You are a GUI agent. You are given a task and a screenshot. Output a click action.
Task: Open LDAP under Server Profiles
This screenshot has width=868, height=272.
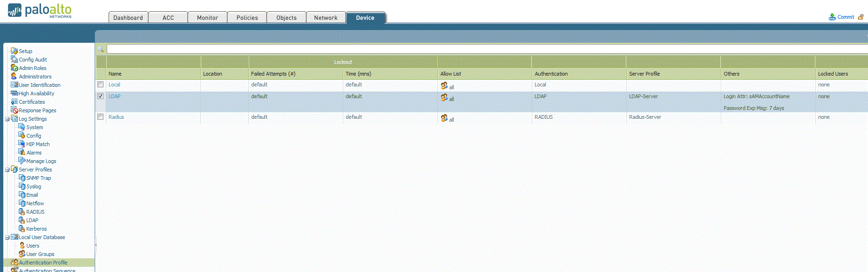32,220
